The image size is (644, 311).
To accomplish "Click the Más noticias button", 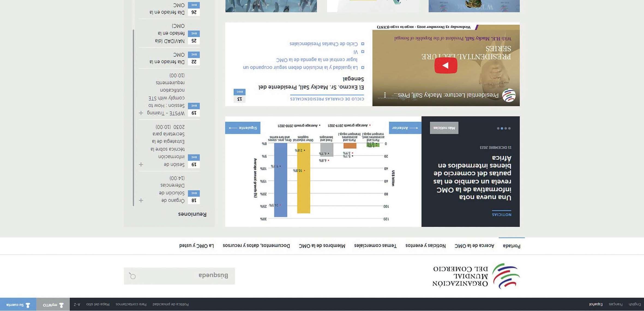I will [444, 128].
